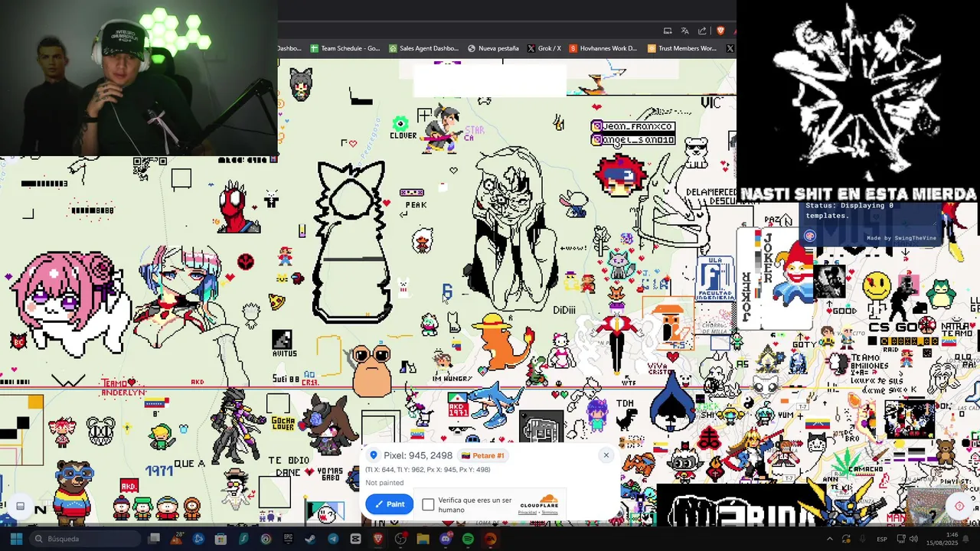Open Microsoft Store from the taskbar
This screenshot has height=551, width=980.
coord(220,539)
